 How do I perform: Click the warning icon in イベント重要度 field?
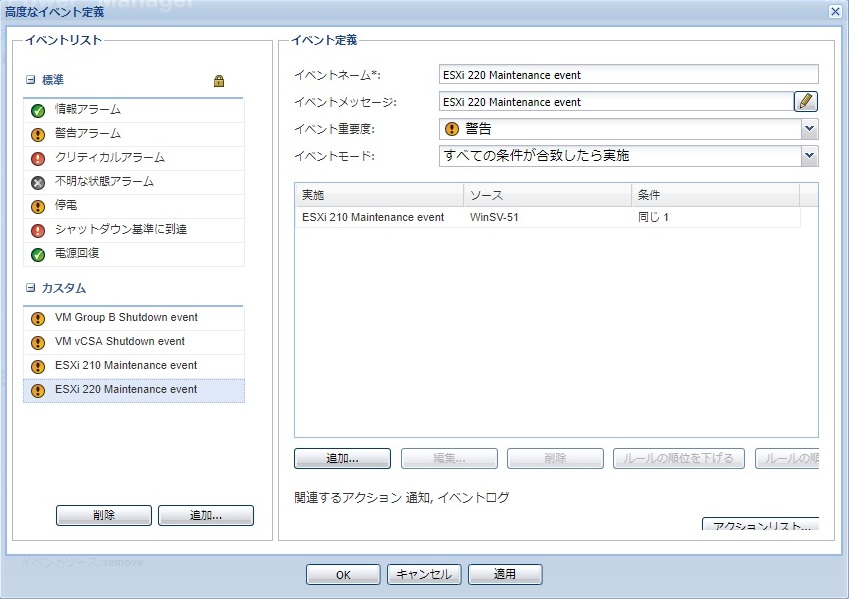coord(451,129)
